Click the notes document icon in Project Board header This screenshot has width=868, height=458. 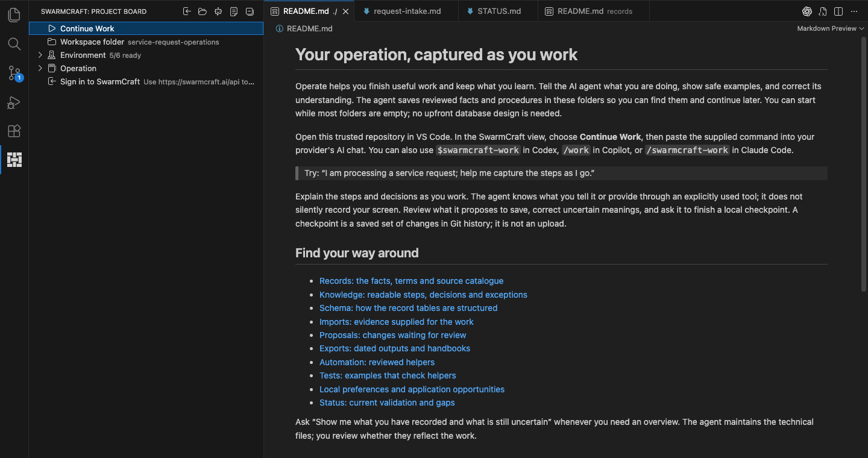[234, 11]
